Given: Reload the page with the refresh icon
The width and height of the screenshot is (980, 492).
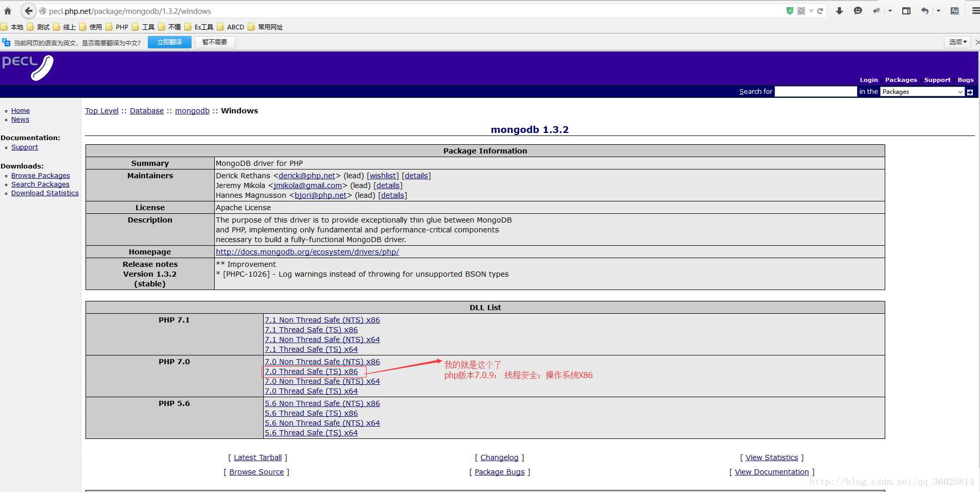Looking at the screenshot, I should point(820,11).
